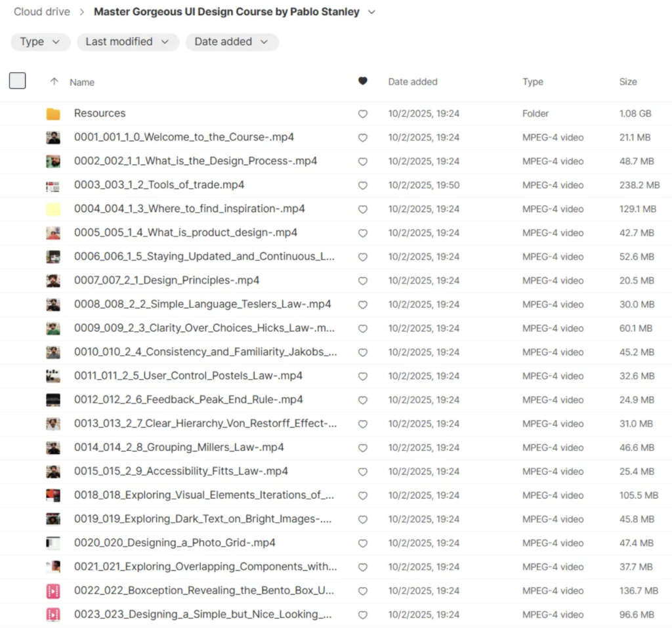Viewport: 672px width, 628px height.
Task: Expand the course folder title chevron
Action: click(x=372, y=12)
